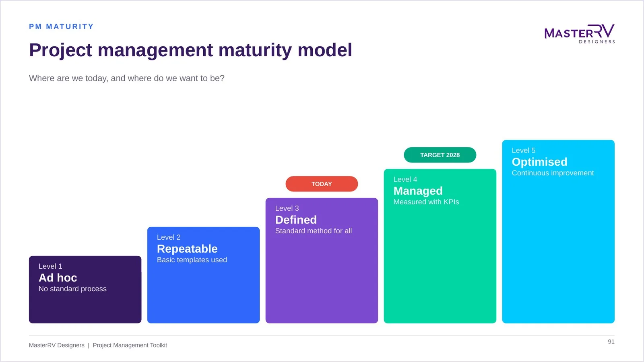Select the subtitle 'Where are we today...'

127,78
